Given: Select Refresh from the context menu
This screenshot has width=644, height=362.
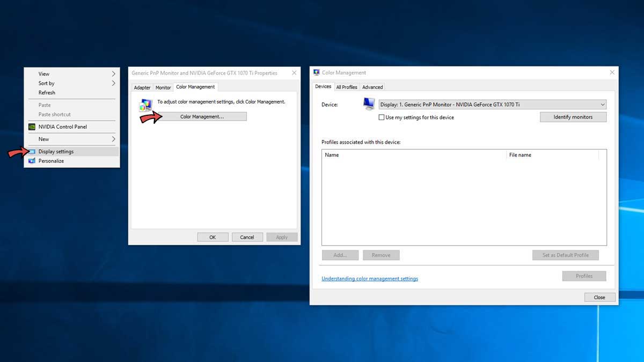Looking at the screenshot, I should [47, 92].
